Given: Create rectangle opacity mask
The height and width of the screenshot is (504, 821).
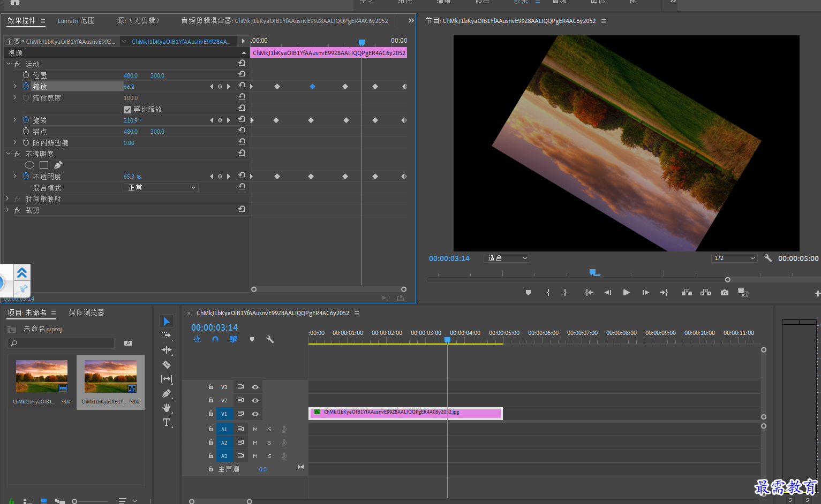Looking at the screenshot, I should click(44, 165).
